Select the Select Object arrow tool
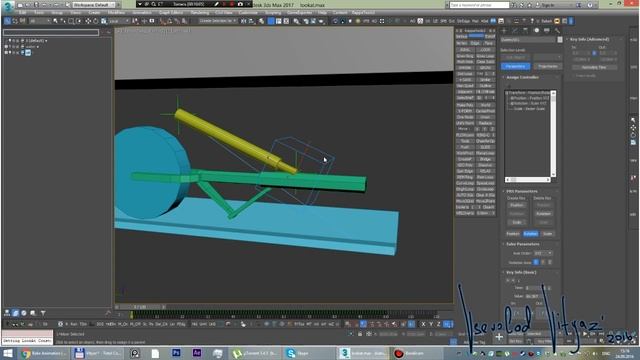640x360 pixels. [x=56, y=21]
